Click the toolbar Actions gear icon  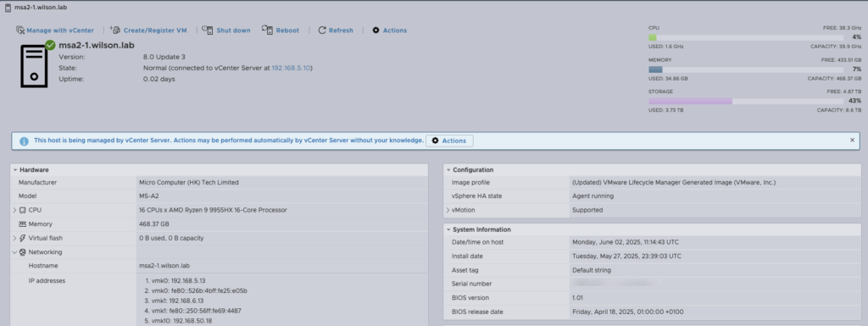(376, 30)
